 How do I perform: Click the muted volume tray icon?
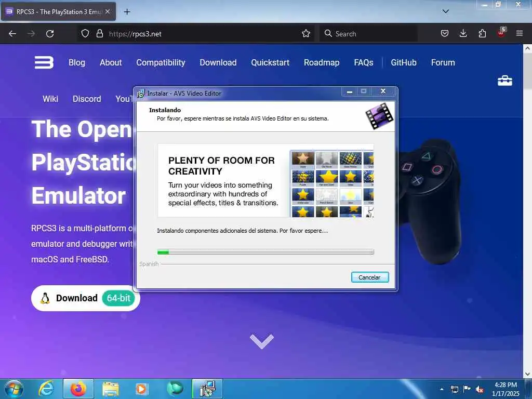pos(480,390)
